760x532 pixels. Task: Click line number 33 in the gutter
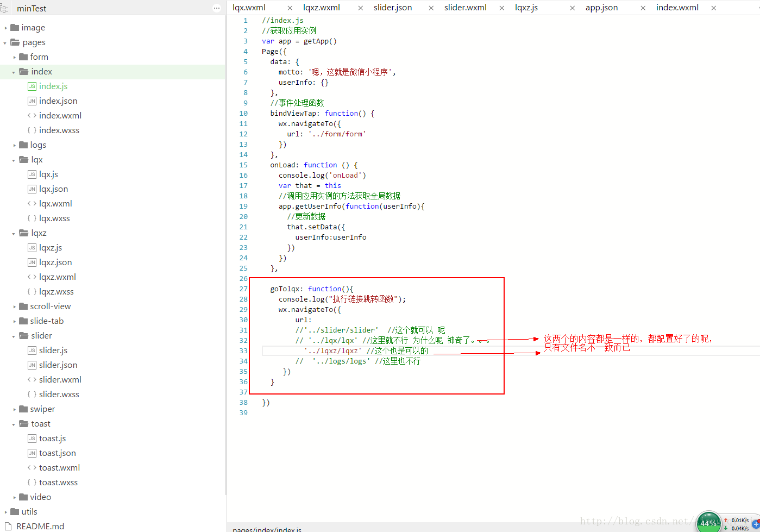(243, 351)
